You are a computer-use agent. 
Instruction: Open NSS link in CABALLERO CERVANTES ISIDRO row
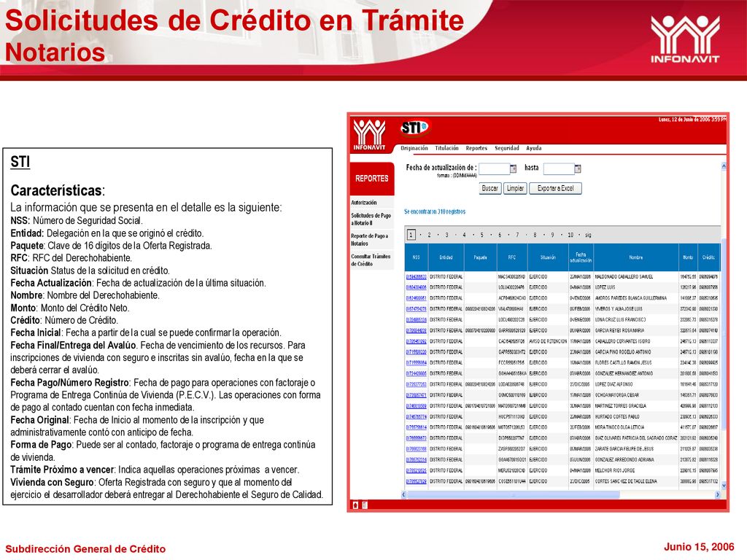pyautogui.click(x=416, y=341)
